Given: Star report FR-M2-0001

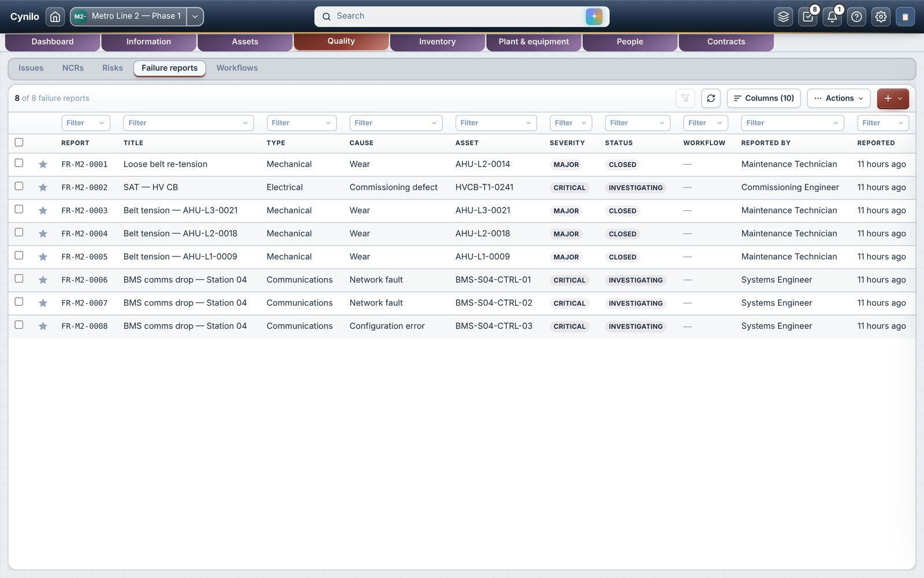Looking at the screenshot, I should click(x=43, y=164).
